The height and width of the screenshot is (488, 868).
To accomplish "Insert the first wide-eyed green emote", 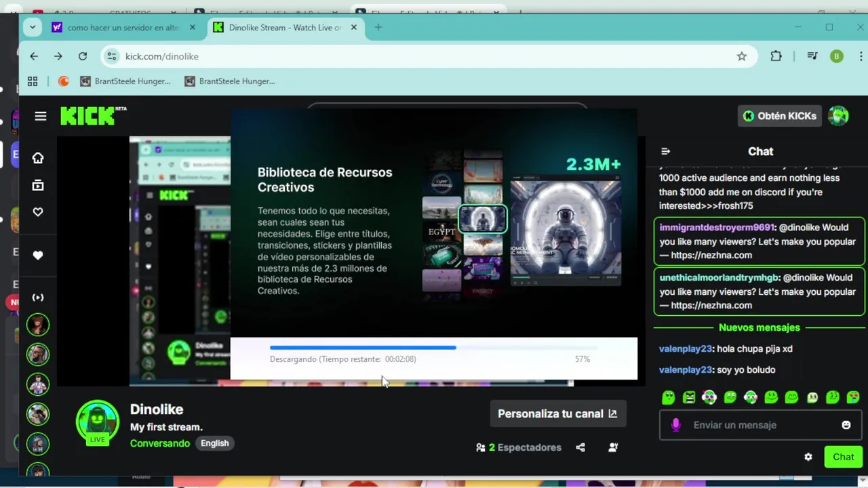I will 669,398.
